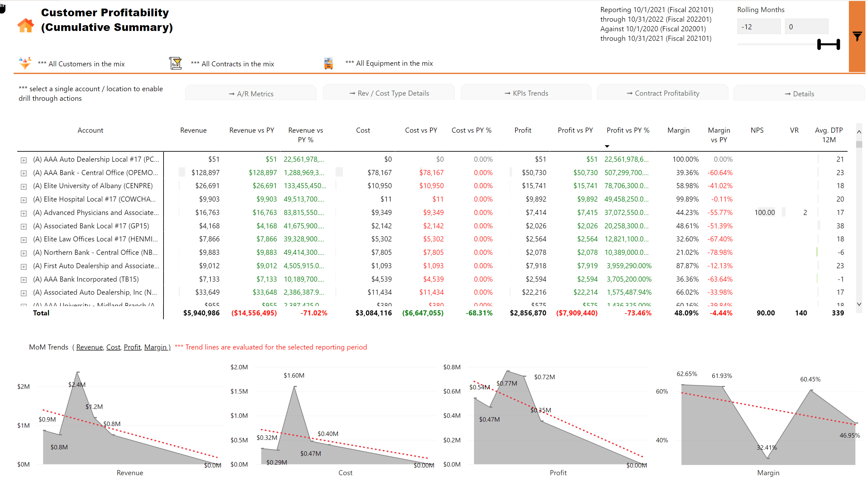Image resolution: width=868 pixels, height=480 pixels.
Task: Open the Contract Profitability page
Action: point(662,93)
